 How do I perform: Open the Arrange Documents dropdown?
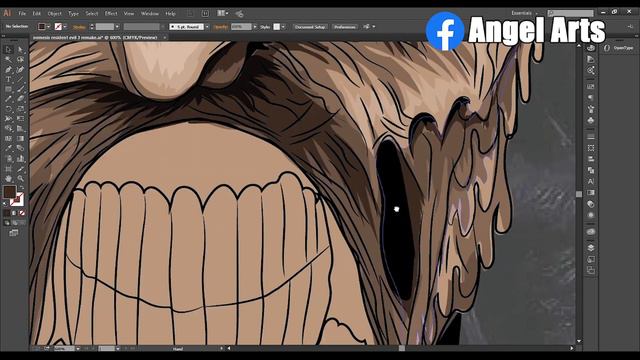click(x=223, y=13)
